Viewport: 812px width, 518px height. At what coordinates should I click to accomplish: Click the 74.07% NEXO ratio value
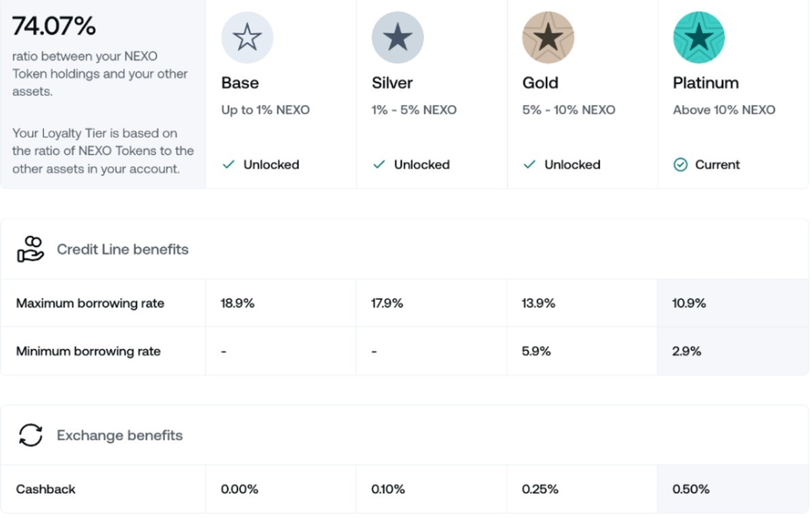click(x=54, y=26)
